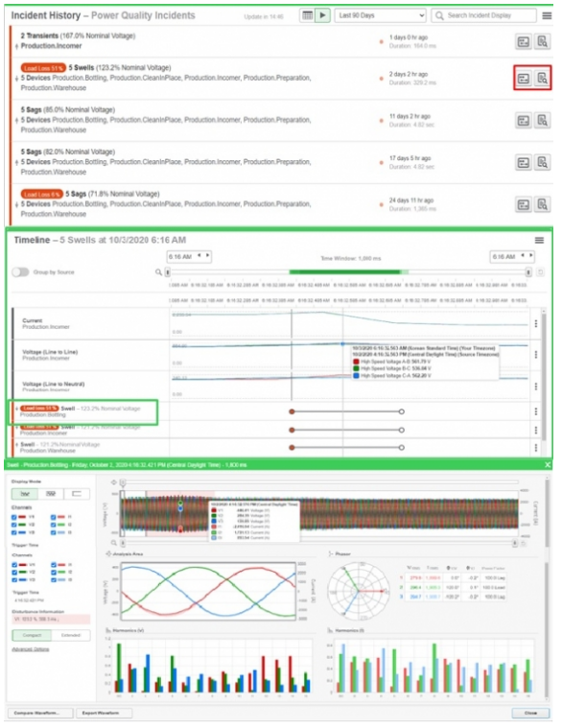Click in the Search Incident Display field

coord(484,15)
